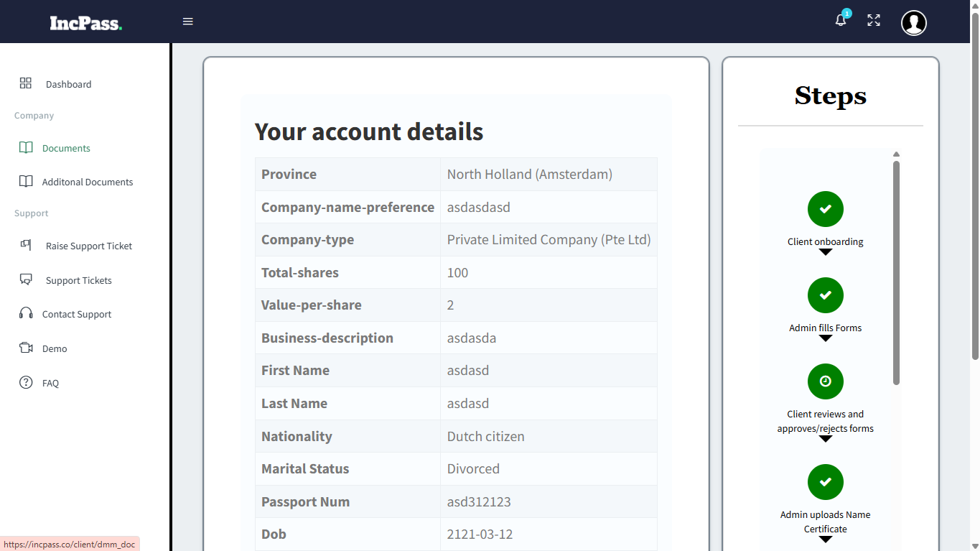980x551 pixels.
Task: Click the page vertical scrollbar
Action: click(x=975, y=185)
